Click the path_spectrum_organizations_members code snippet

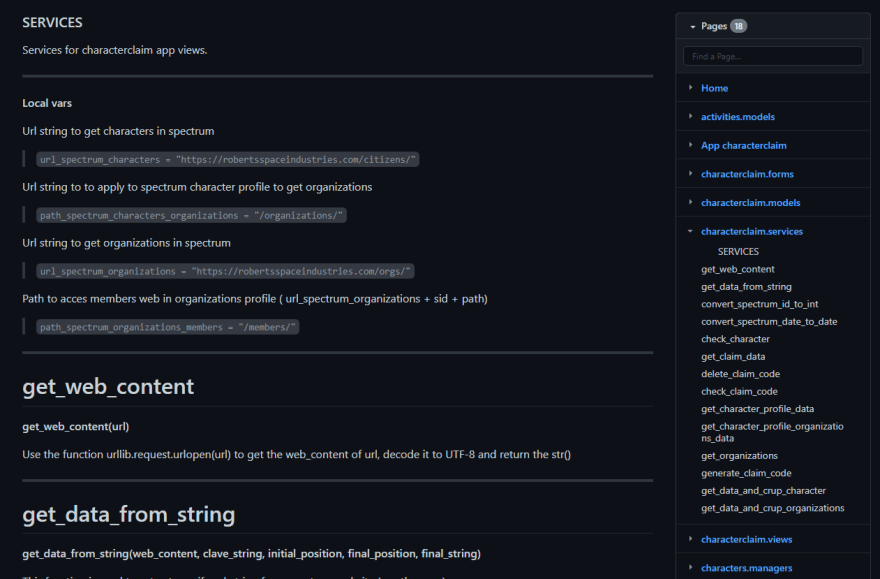pyautogui.click(x=168, y=327)
